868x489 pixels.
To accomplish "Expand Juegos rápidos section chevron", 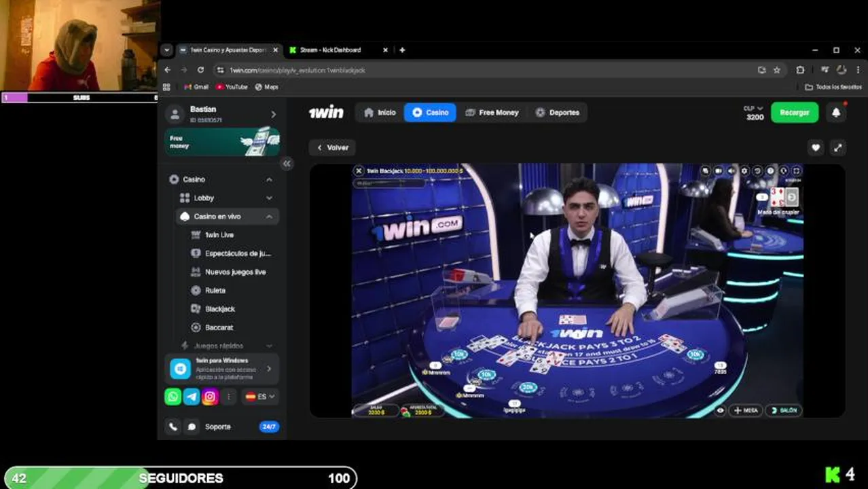I will pos(269,346).
